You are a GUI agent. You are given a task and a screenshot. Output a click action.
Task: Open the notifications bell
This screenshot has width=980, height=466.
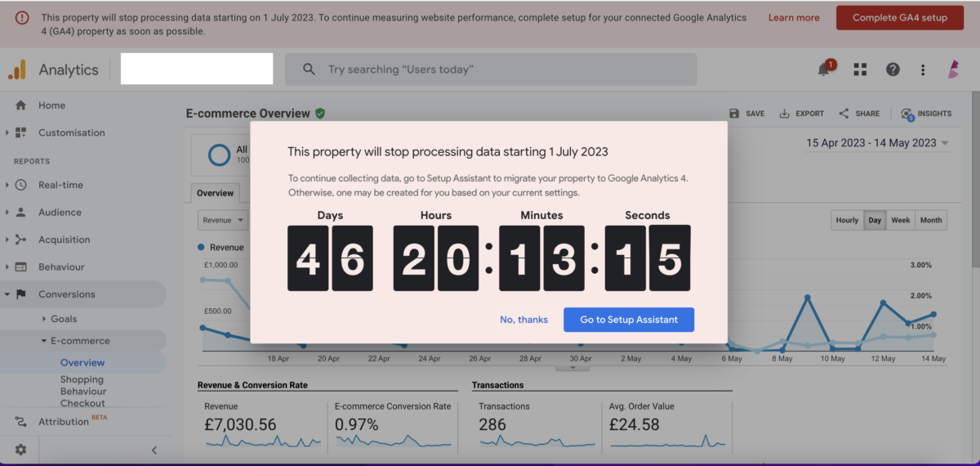tap(824, 70)
